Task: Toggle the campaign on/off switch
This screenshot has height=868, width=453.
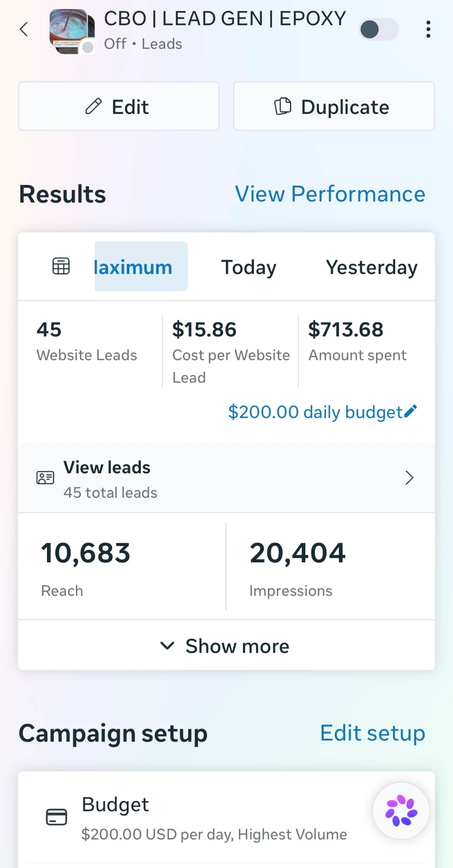Action: pyautogui.click(x=379, y=30)
